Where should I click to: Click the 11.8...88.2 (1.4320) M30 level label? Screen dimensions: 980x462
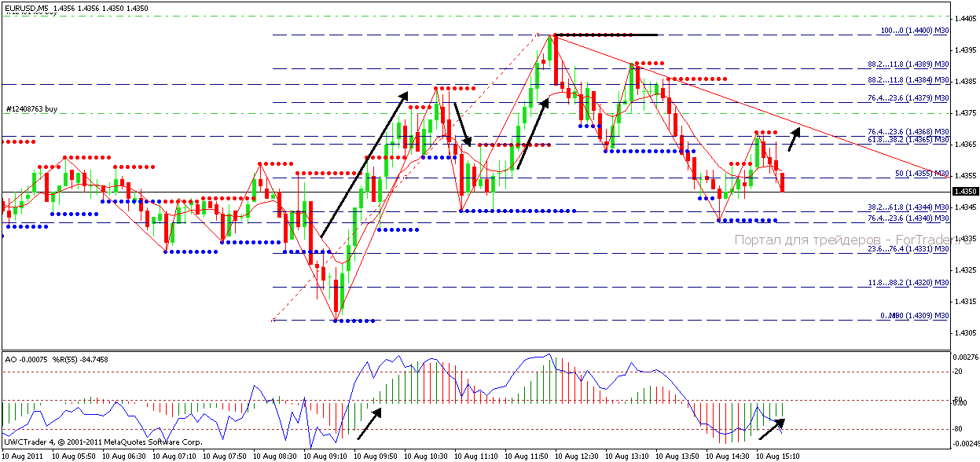point(909,282)
